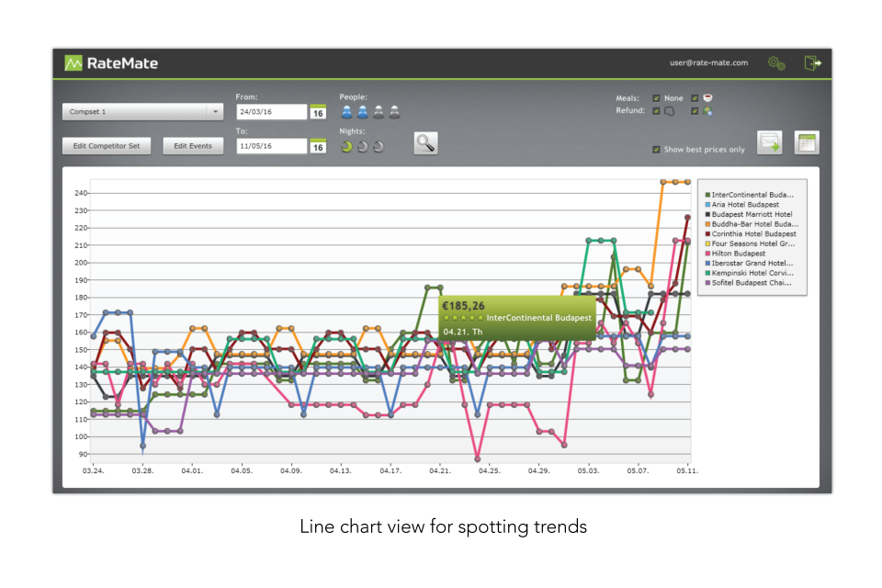Select Hilton Budapest in the chart legend
Viewport: 882px width, 588px height.
tap(738, 254)
